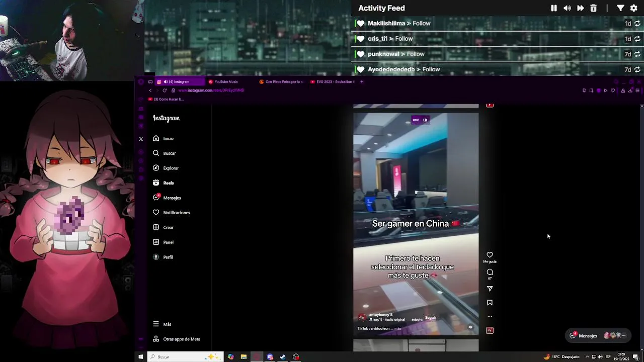Open Reels in Instagram sidebar
The height and width of the screenshot is (362, 644).
point(164,183)
